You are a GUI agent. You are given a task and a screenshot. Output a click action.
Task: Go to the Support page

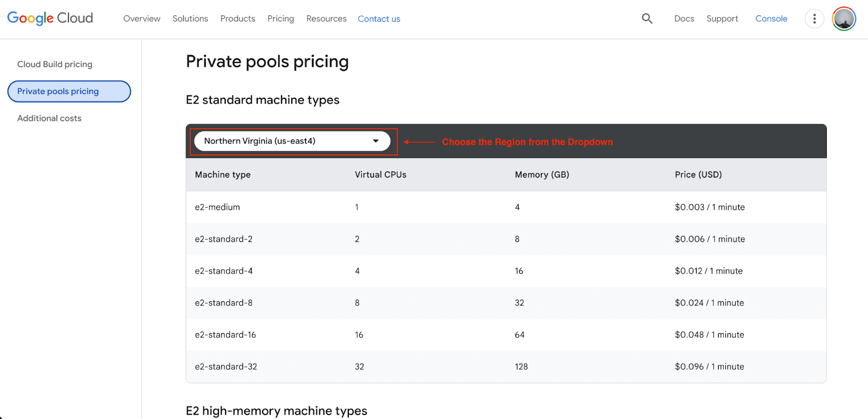coord(722,18)
